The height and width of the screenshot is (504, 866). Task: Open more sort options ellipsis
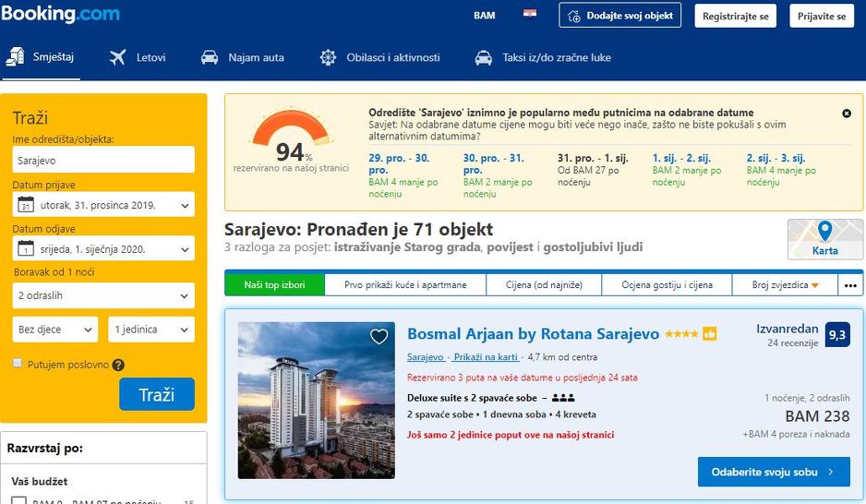[850, 285]
